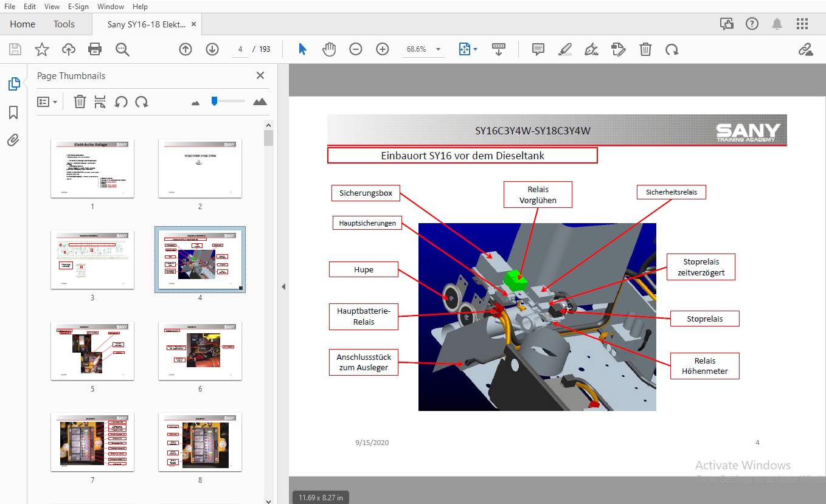Activate the hand pan tool
Image resolution: width=826 pixels, height=504 pixels.
tap(329, 49)
